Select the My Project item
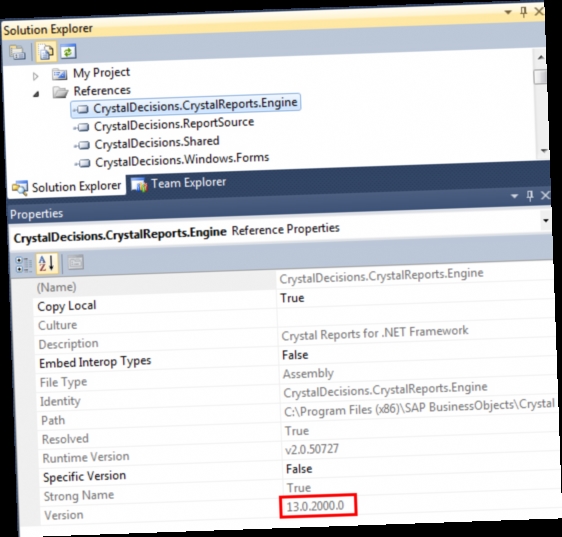The width and height of the screenshot is (562, 537). point(101,73)
